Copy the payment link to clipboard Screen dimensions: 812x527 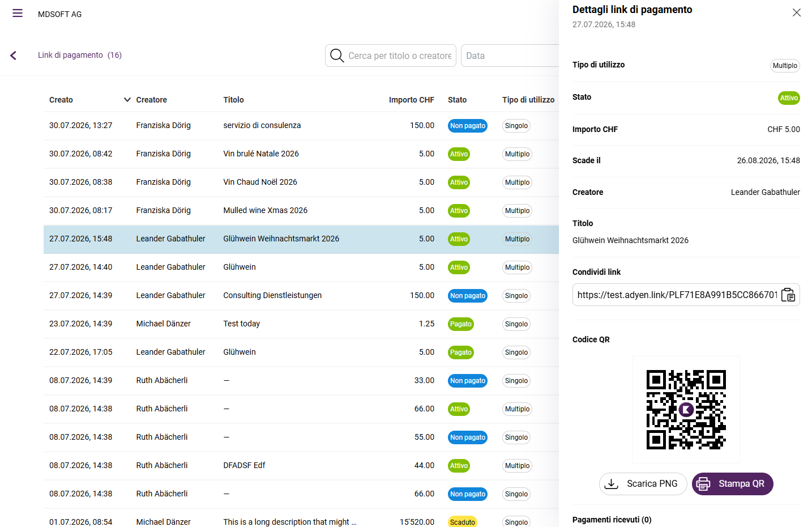[788, 295]
